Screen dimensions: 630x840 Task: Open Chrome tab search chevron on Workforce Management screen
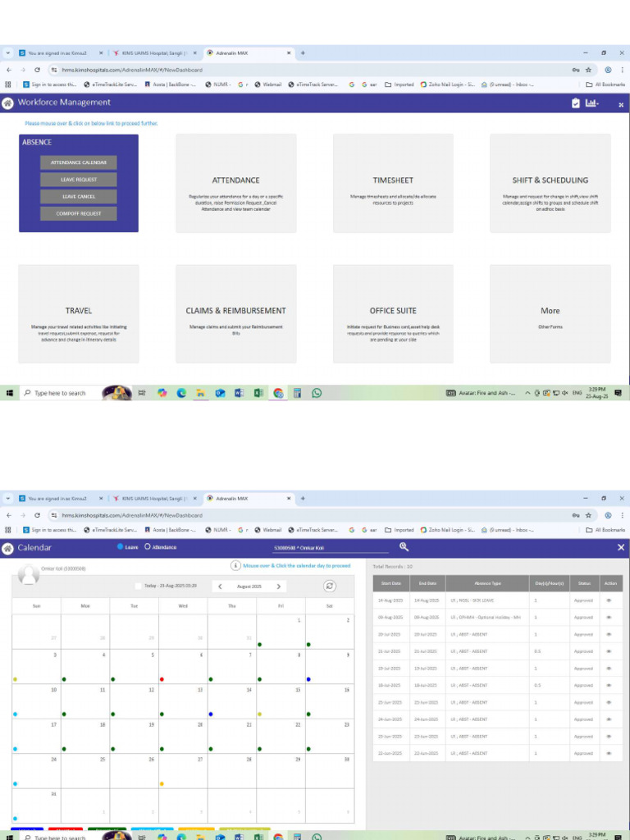pos(7,53)
